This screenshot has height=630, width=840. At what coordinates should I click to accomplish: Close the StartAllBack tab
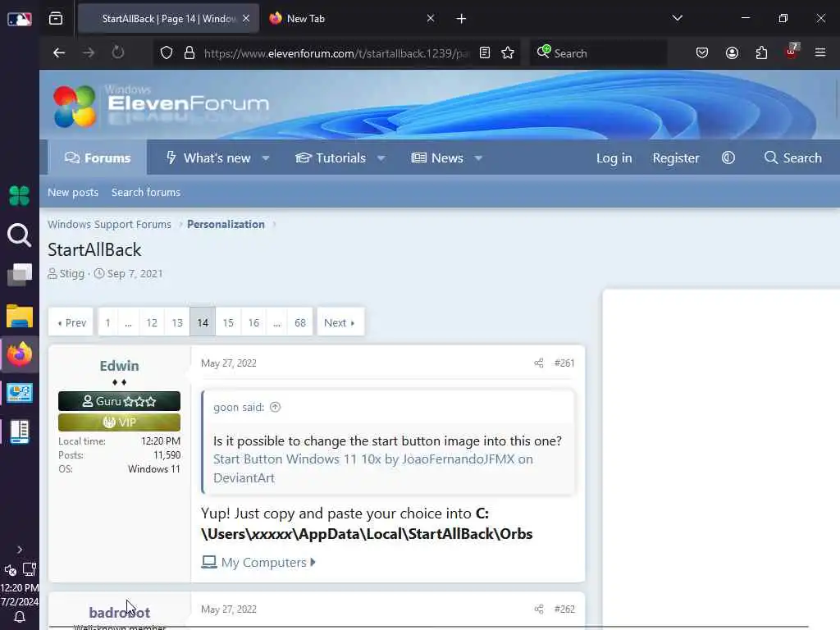(x=246, y=19)
